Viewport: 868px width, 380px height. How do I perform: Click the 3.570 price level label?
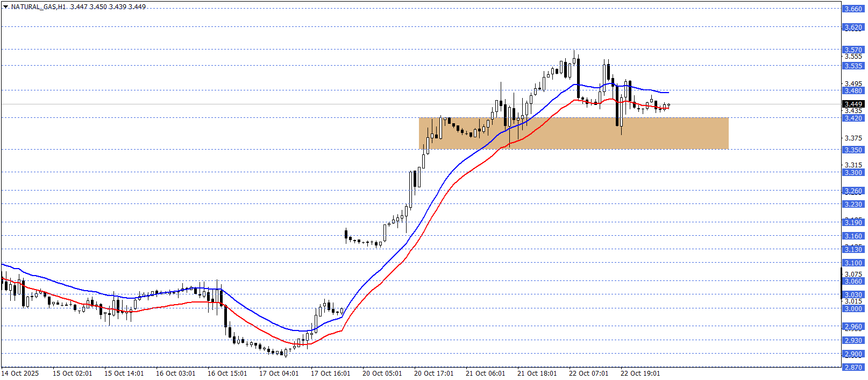click(853, 50)
